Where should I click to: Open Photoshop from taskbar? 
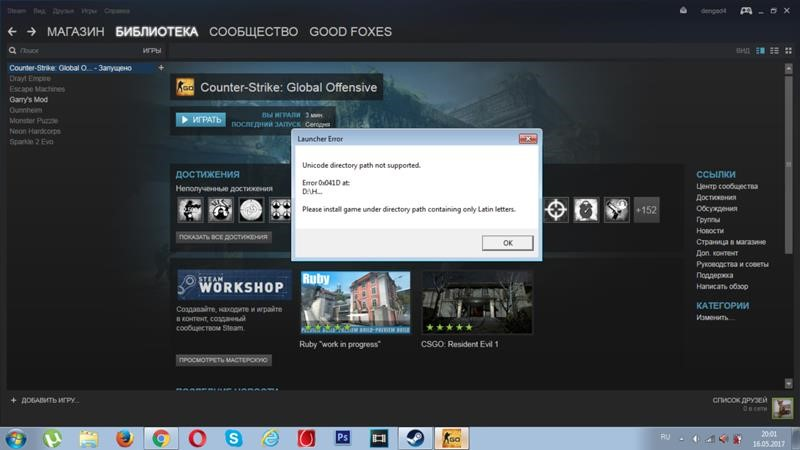[343, 438]
